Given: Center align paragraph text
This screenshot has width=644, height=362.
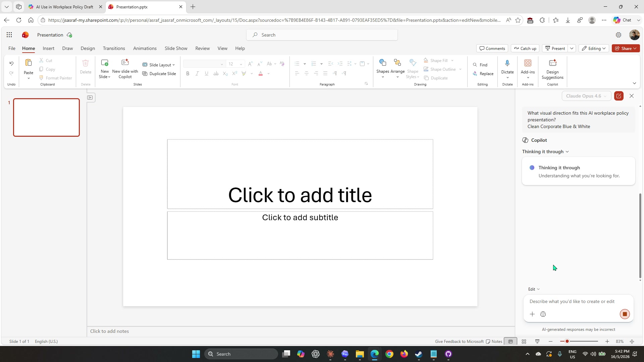Looking at the screenshot, I should (x=306, y=74).
